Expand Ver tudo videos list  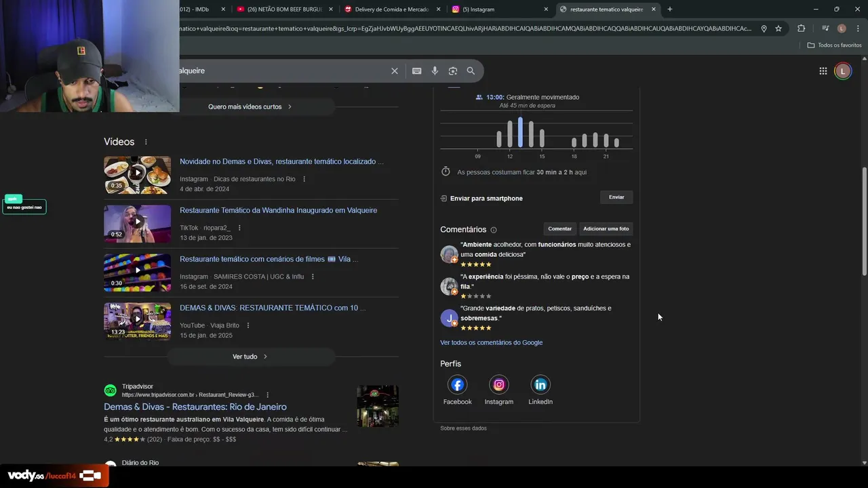pos(250,357)
